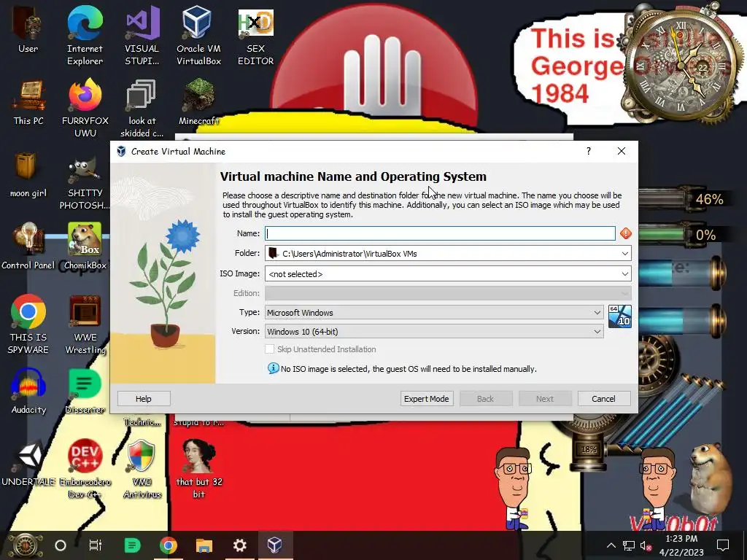Image resolution: width=747 pixels, height=560 pixels.
Task: Launch FURRYFOX UWU Firefox shortcut
Action: coord(85,108)
